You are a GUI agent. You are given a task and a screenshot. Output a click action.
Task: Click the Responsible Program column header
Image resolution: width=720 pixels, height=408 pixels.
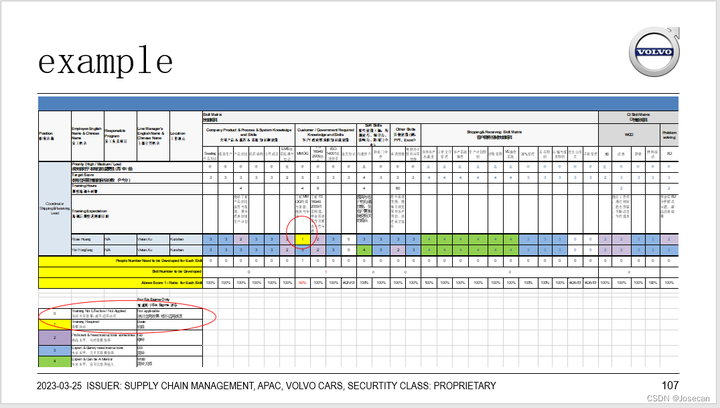pos(120,136)
